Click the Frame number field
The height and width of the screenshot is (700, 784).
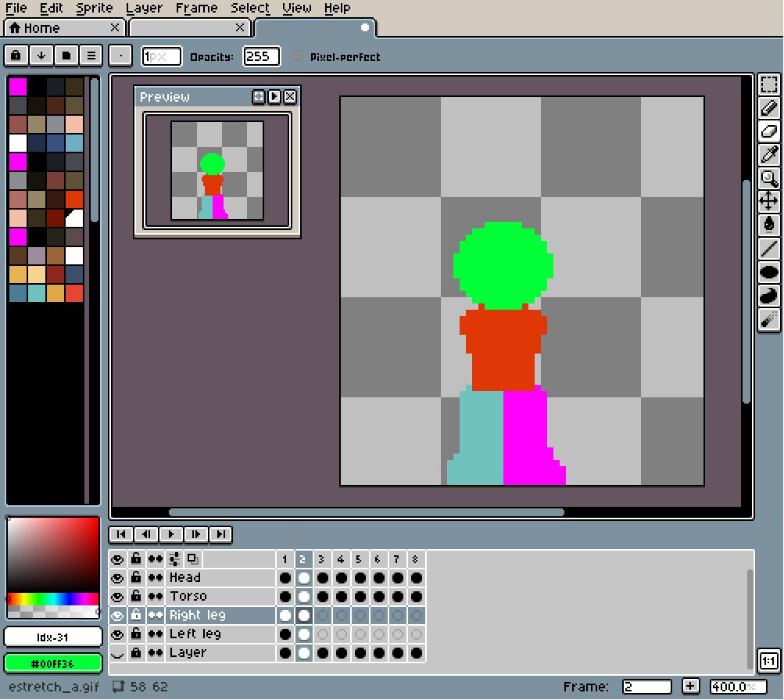(x=646, y=687)
